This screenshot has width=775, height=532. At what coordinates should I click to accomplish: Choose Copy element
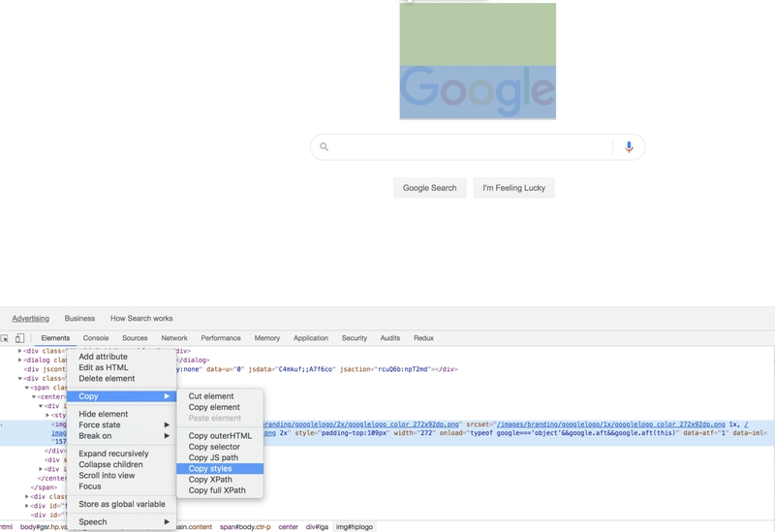pyautogui.click(x=220, y=407)
